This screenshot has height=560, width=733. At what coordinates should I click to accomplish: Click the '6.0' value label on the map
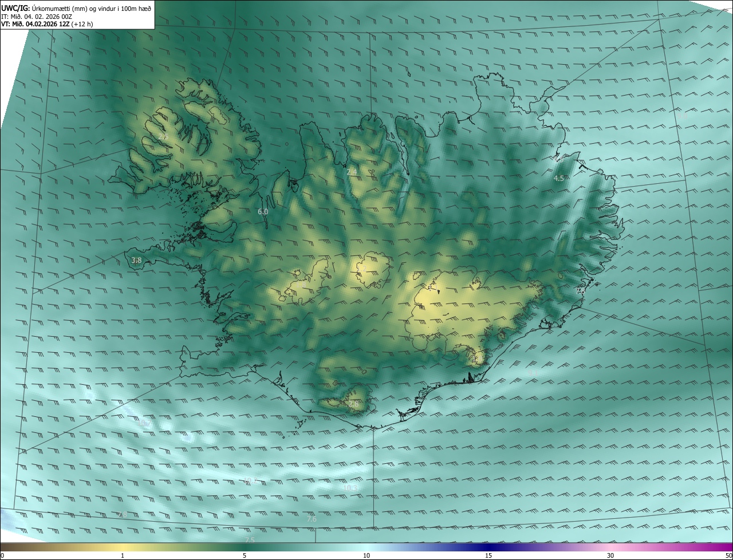tap(263, 211)
